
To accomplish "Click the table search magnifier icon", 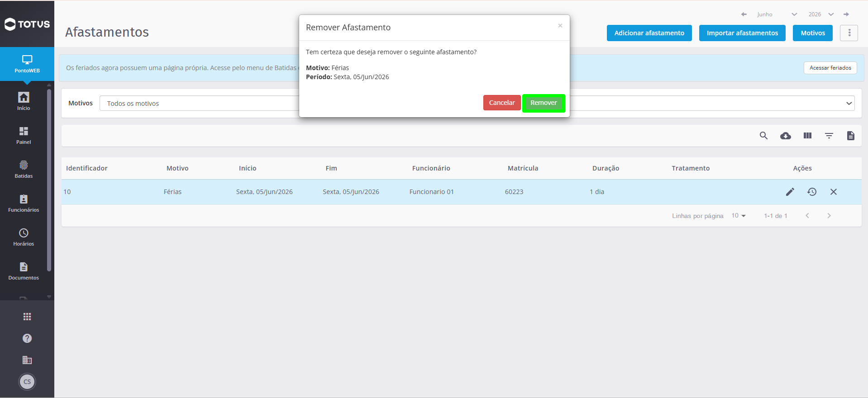I will (763, 136).
